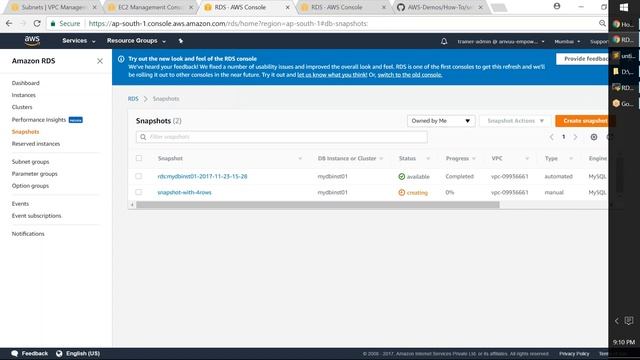The height and width of the screenshot is (360, 640).
Task: Click the pin shortcuts icon in header
Action: pos(180,41)
